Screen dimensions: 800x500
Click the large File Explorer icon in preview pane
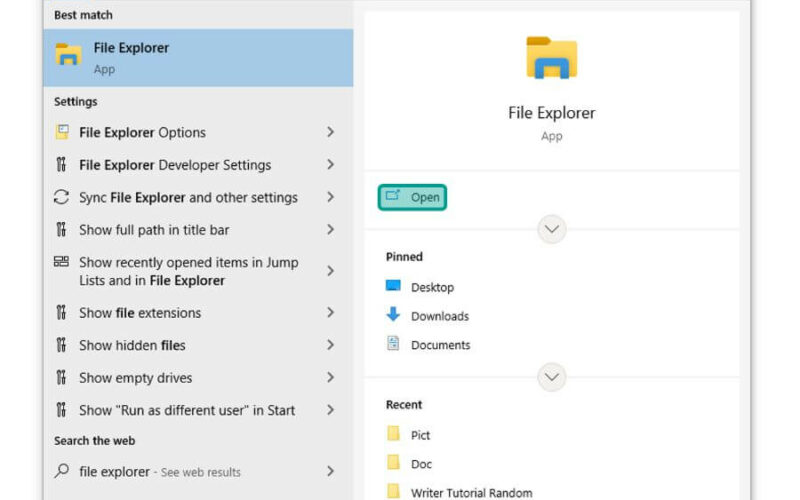tap(552, 58)
